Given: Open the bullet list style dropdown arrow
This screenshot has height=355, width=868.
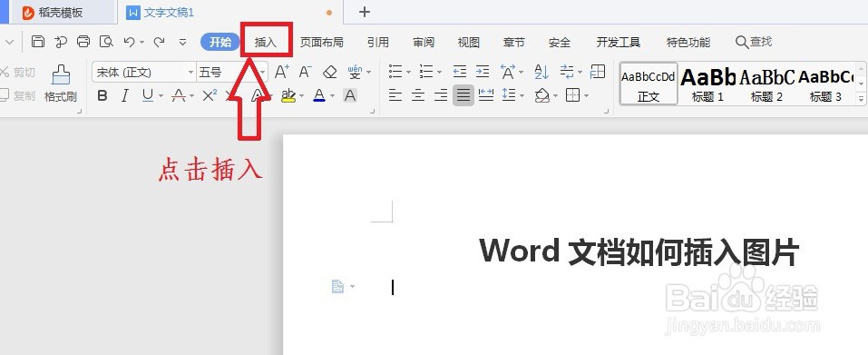Looking at the screenshot, I should click(x=408, y=72).
